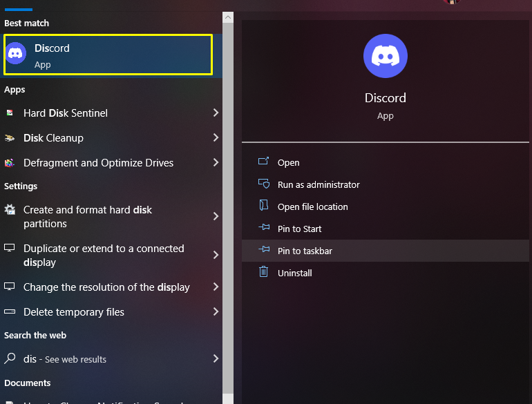Click the results list scrollbar track

point(228,208)
